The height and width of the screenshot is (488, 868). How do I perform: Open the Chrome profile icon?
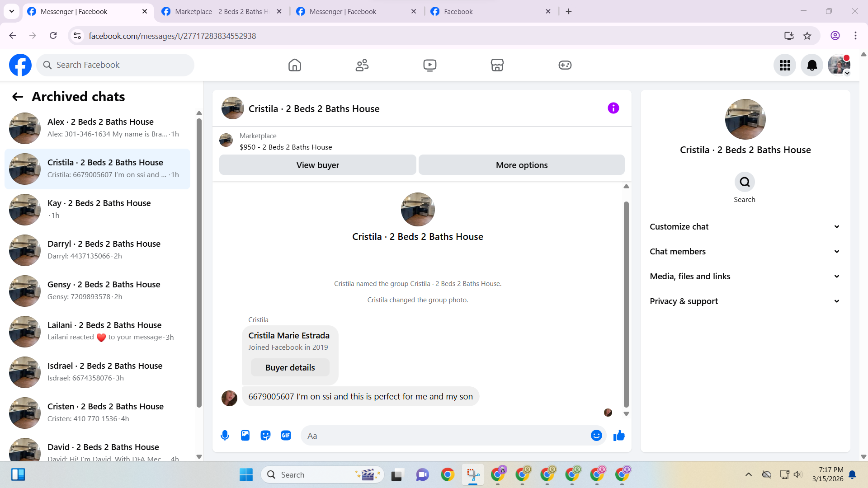click(835, 36)
